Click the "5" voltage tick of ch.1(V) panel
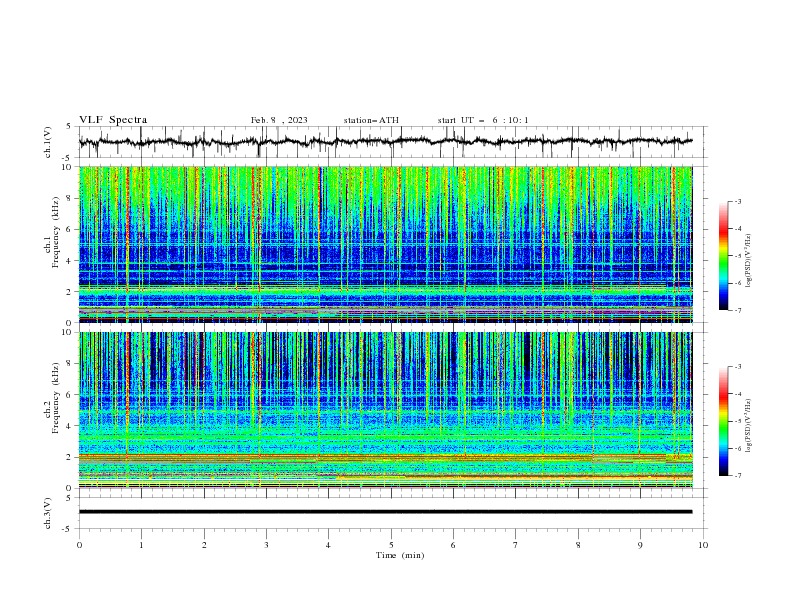 pos(69,127)
